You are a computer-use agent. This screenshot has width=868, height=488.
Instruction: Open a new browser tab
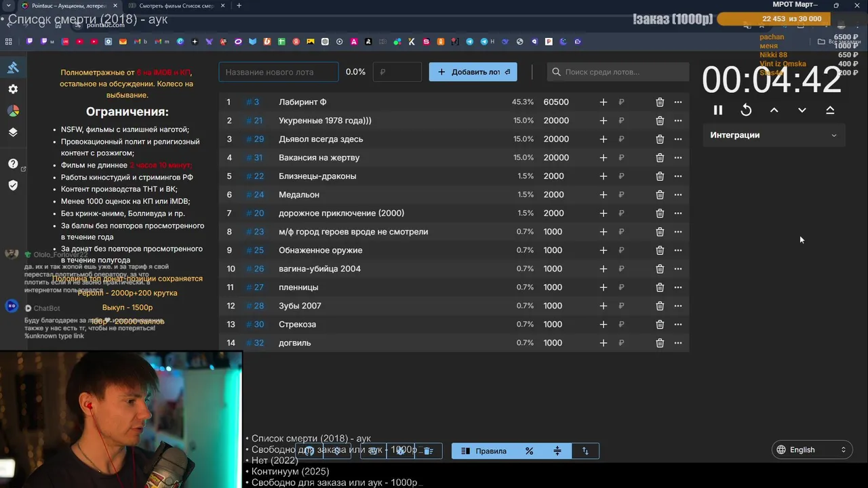pos(239,5)
